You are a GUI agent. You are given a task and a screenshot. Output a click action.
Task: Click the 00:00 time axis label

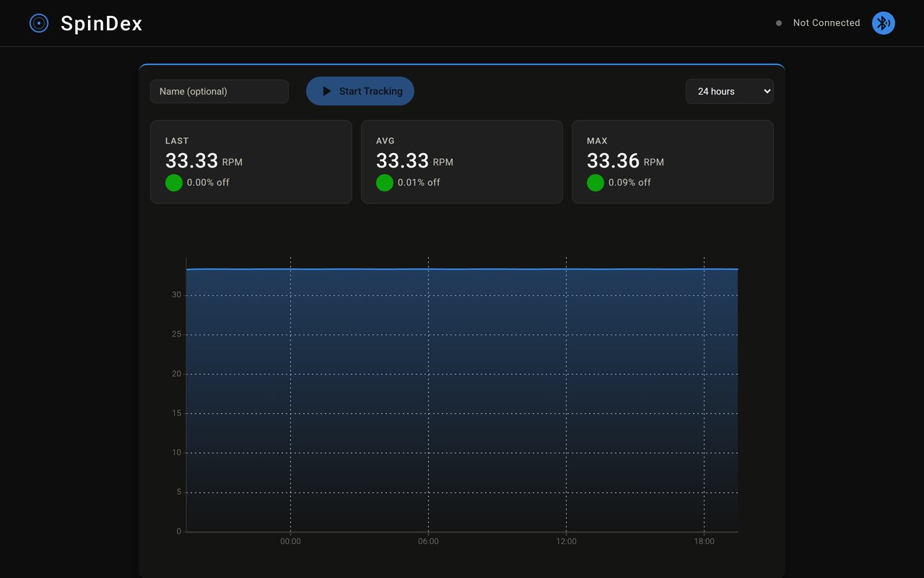[x=290, y=541]
